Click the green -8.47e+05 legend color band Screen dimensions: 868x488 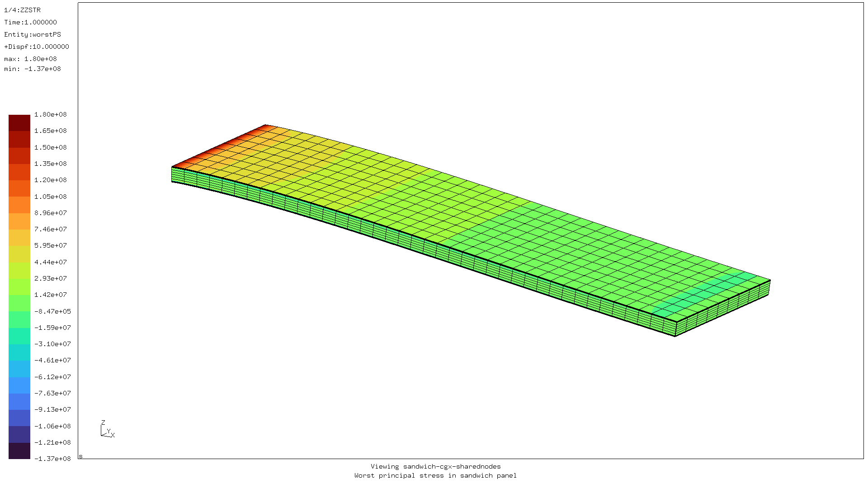pos(19,303)
